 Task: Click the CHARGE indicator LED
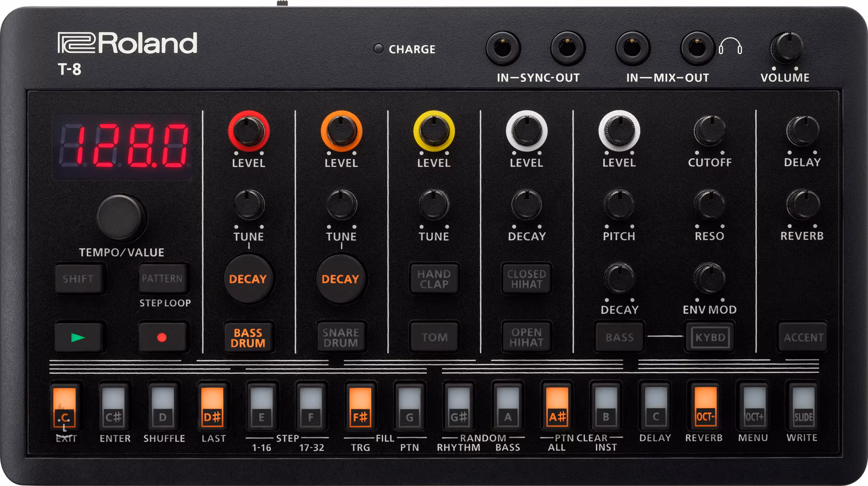(378, 49)
